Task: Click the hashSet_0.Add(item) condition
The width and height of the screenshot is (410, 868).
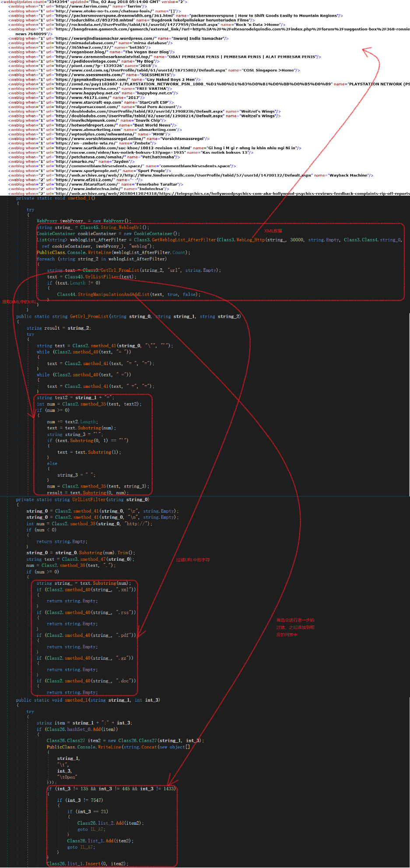Action: [80, 729]
